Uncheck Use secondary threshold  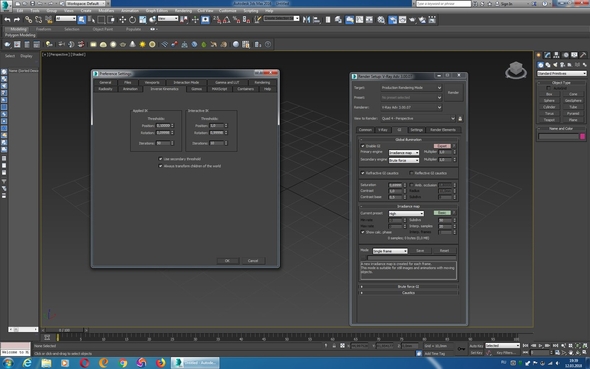click(160, 159)
